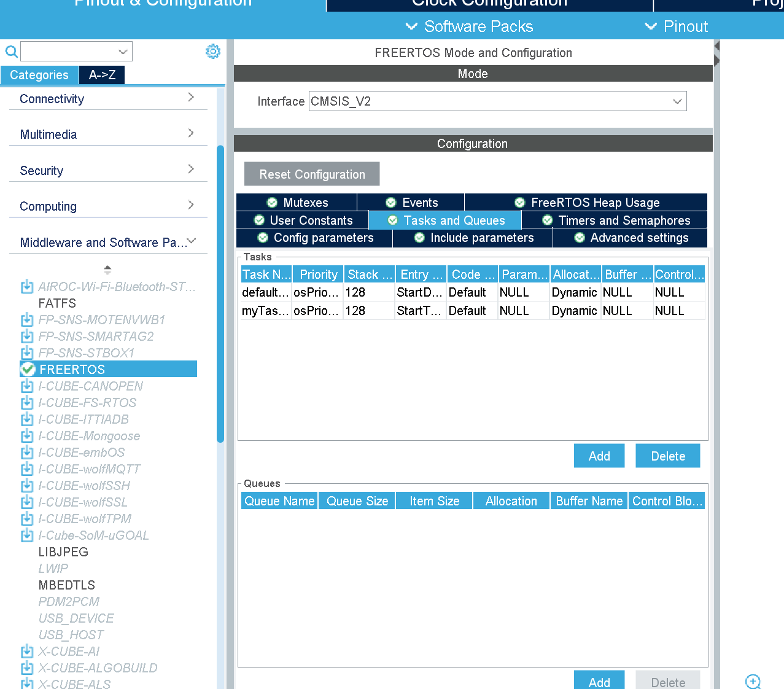Click the Item Size column header
Image resolution: width=784 pixels, height=689 pixels.
[434, 501]
